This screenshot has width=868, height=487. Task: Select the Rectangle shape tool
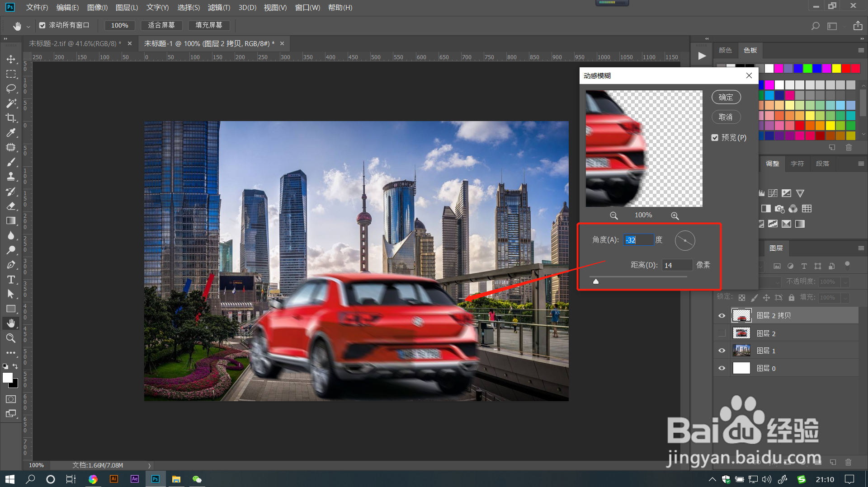(x=11, y=309)
